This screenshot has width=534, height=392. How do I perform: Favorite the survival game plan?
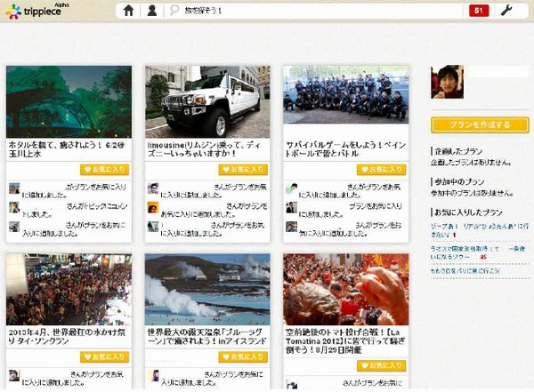pos(382,170)
